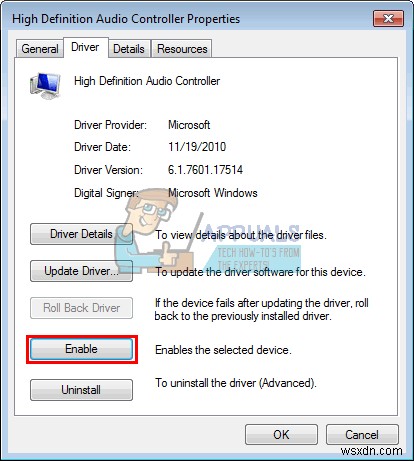Click the device name next to the icon
The width and height of the screenshot is (414, 461).
pos(147,81)
